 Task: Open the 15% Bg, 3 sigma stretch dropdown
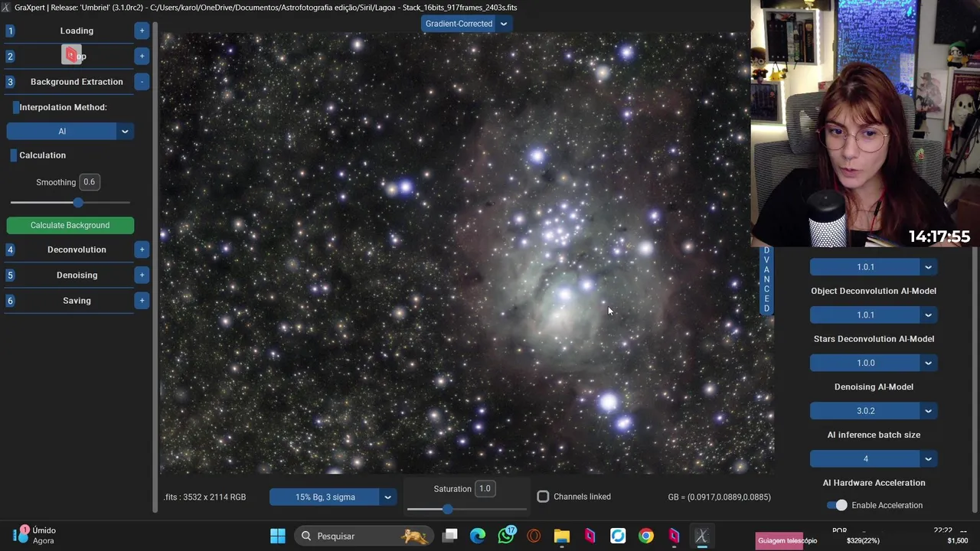(332, 497)
